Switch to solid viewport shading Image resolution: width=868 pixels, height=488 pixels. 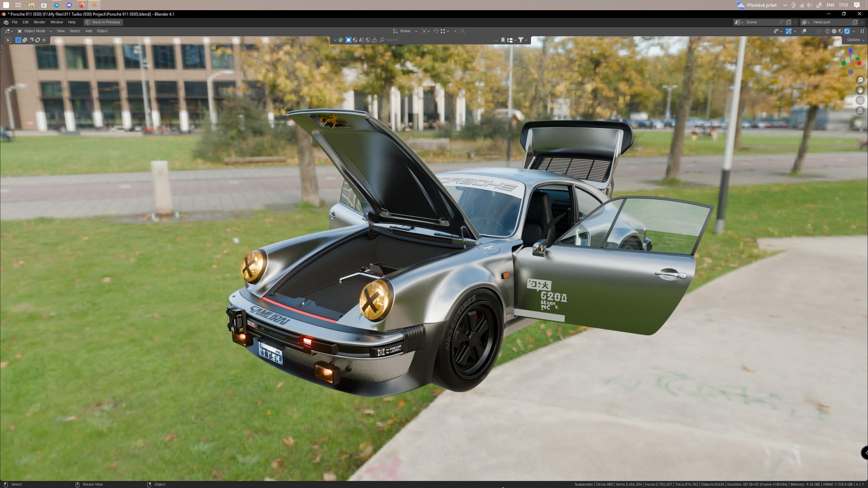834,31
